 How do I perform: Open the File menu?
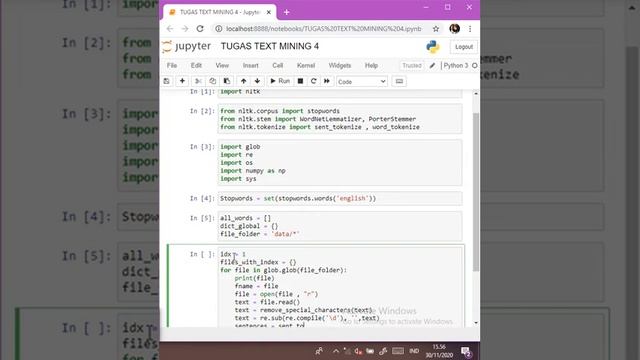point(172,65)
